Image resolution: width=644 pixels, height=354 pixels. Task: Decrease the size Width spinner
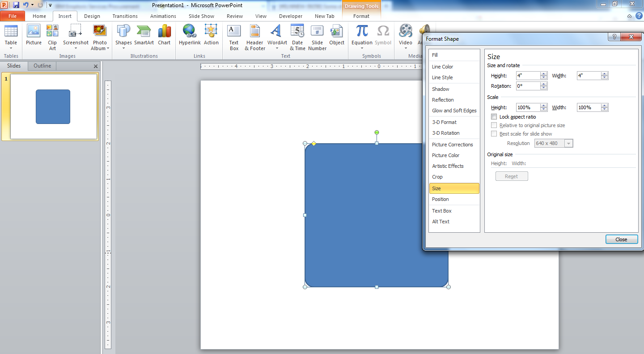605,78
